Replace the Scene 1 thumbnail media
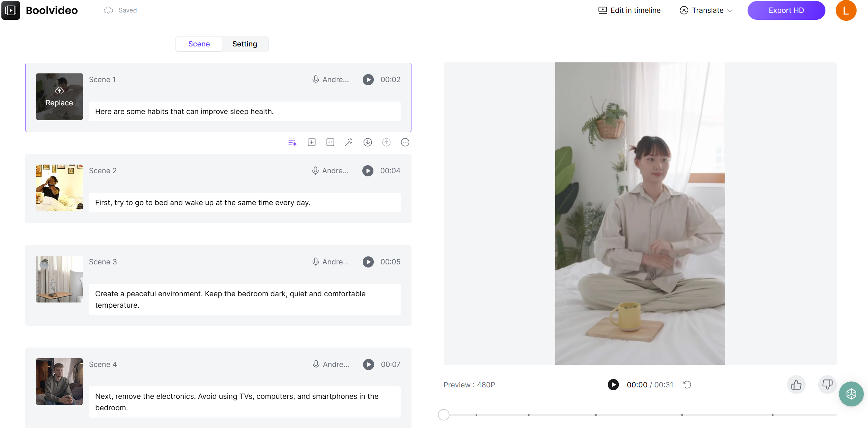This screenshot has height=430, width=868. [59, 97]
